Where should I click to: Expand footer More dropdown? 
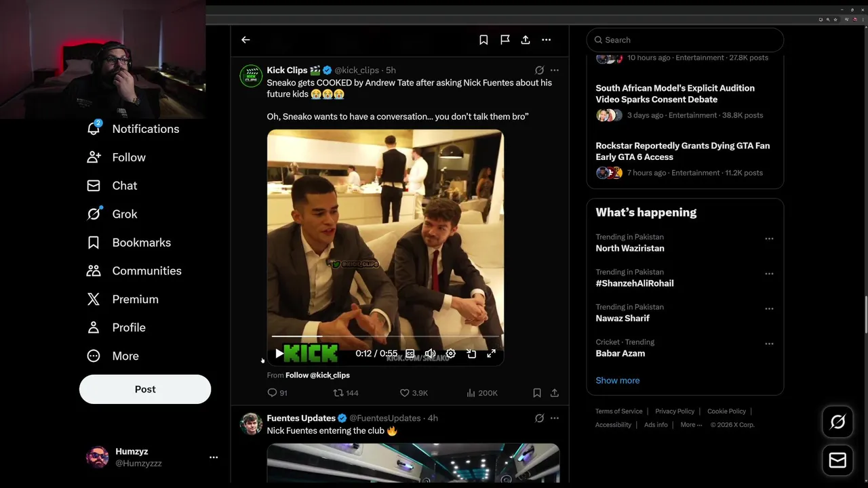692,425
